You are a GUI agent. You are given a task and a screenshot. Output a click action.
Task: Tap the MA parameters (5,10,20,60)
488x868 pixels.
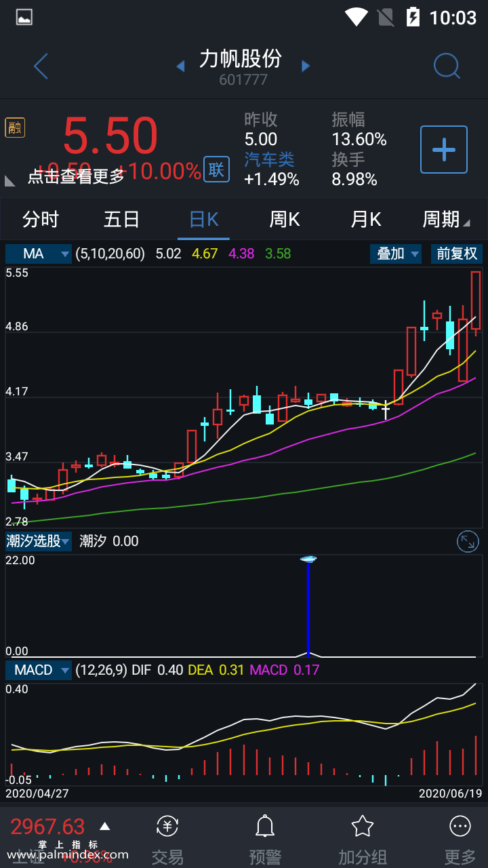click(x=110, y=254)
